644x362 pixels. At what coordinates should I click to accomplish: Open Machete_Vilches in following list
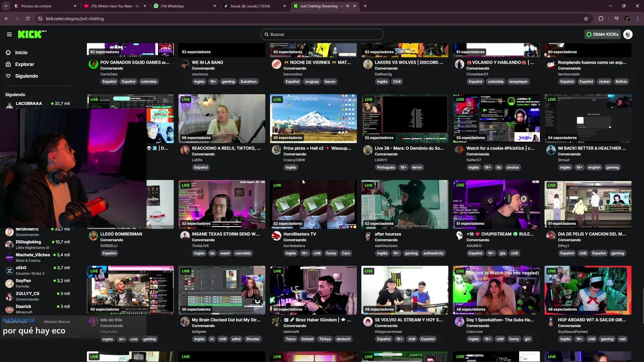tap(37, 257)
